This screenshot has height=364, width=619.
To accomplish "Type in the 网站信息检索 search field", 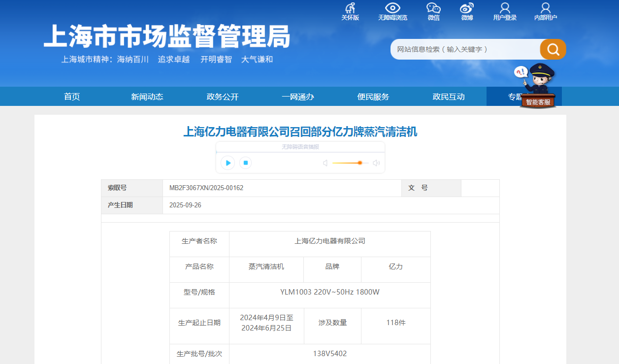I will [463, 49].
